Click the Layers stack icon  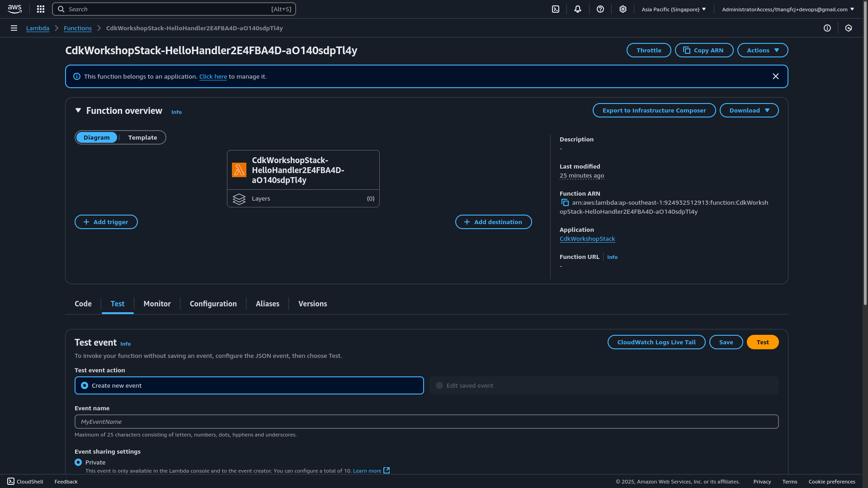pyautogui.click(x=239, y=199)
